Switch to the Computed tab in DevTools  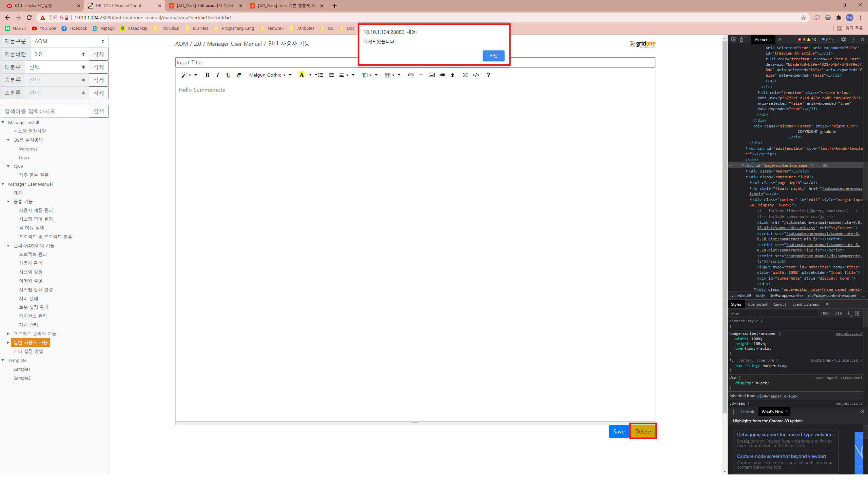tap(757, 304)
